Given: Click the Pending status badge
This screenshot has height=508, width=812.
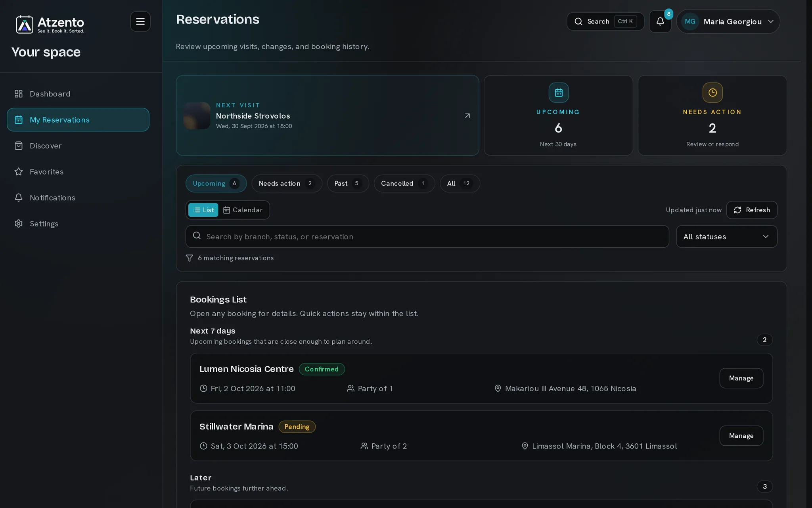Looking at the screenshot, I should coord(297,427).
